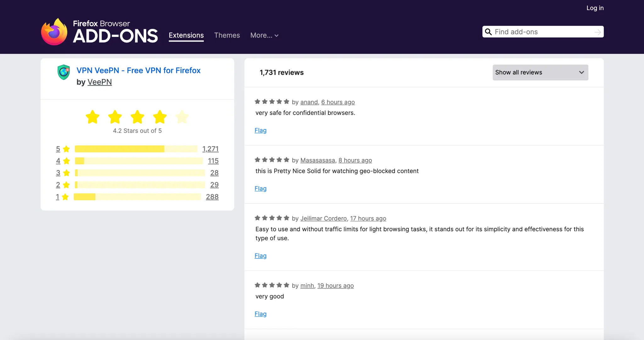644x340 pixels.
Task: Click the star beside the 1 rating
Action: tap(65, 197)
